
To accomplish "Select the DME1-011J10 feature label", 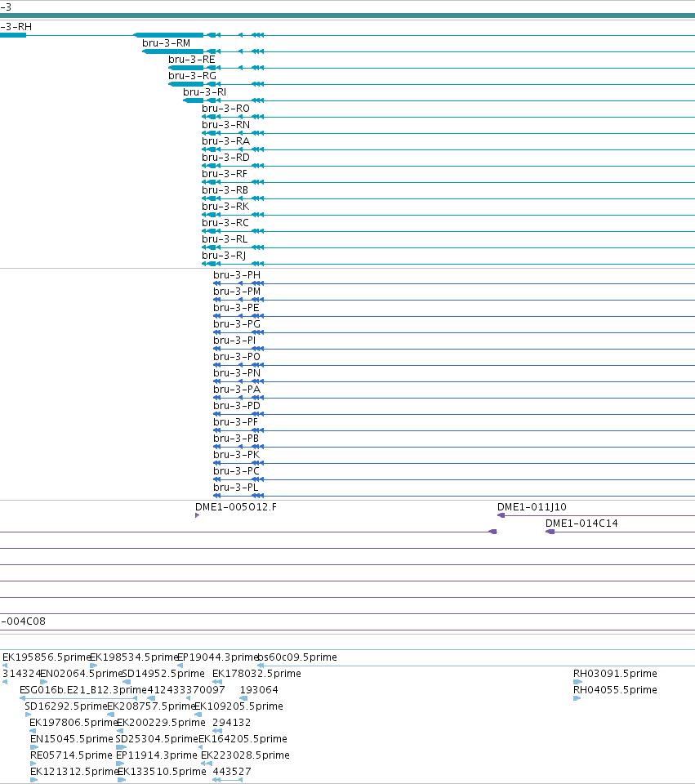I will (x=532, y=507).
